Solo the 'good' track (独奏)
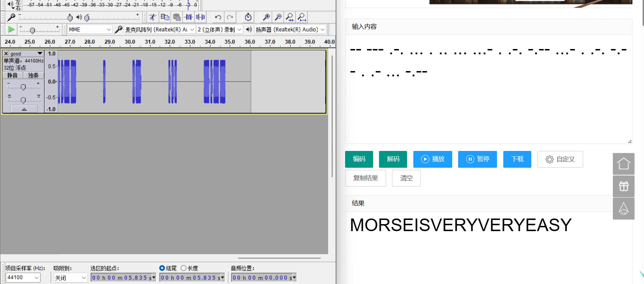 coord(33,75)
